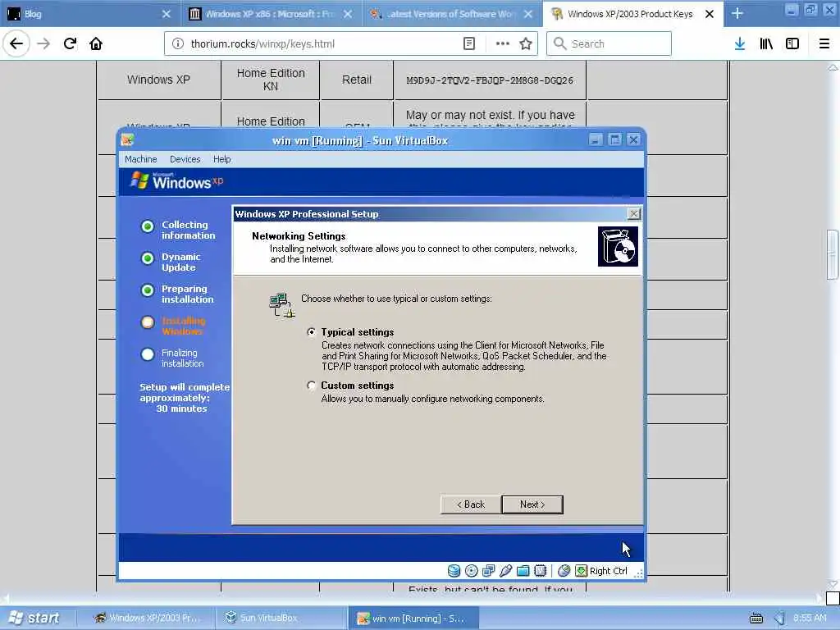
Task: Click the USB devices icon in VirtualBox status bar
Action: point(505,571)
